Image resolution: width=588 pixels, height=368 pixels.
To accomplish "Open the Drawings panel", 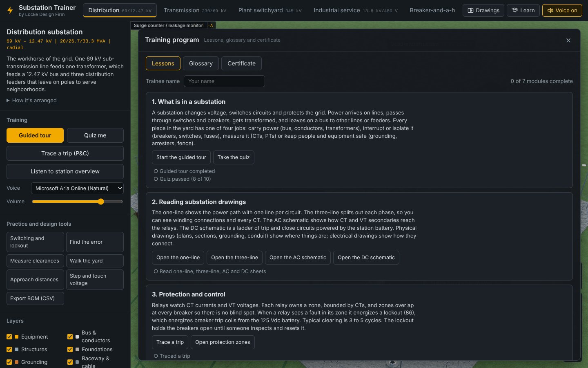I will 483,10.
